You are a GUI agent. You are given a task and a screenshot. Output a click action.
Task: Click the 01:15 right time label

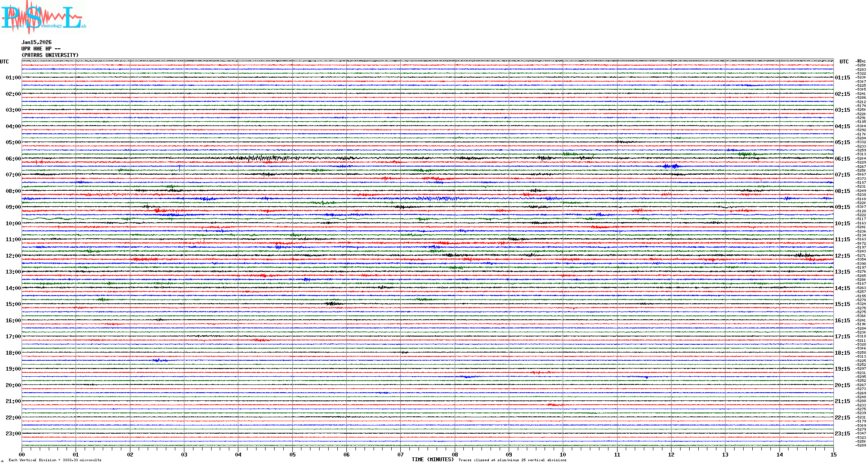tap(842, 78)
